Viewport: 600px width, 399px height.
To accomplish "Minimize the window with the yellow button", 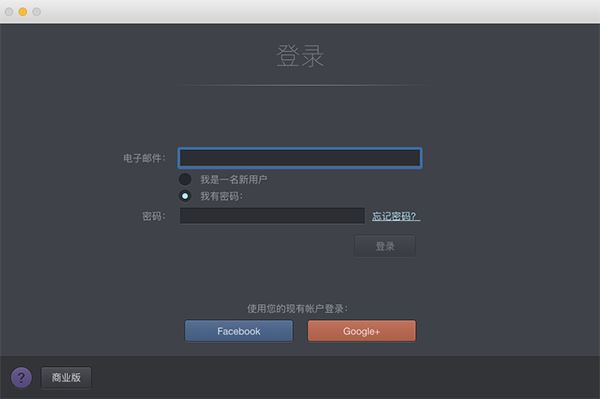I will coord(23,12).
